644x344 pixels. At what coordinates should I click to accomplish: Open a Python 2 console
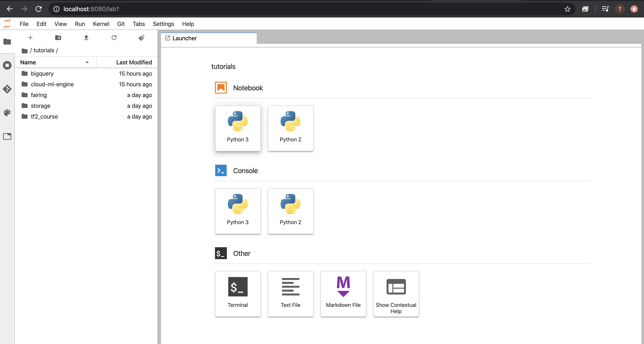tap(290, 211)
